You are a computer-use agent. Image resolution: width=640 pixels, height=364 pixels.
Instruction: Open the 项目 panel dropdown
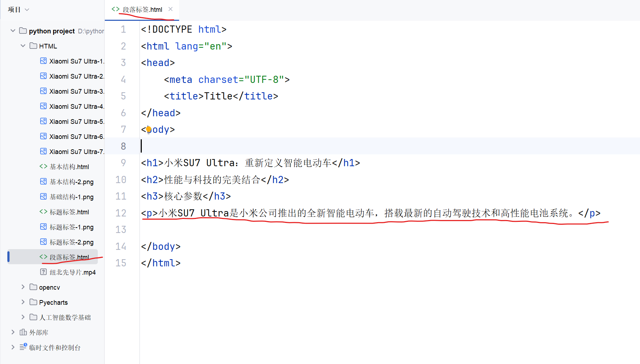point(27,10)
